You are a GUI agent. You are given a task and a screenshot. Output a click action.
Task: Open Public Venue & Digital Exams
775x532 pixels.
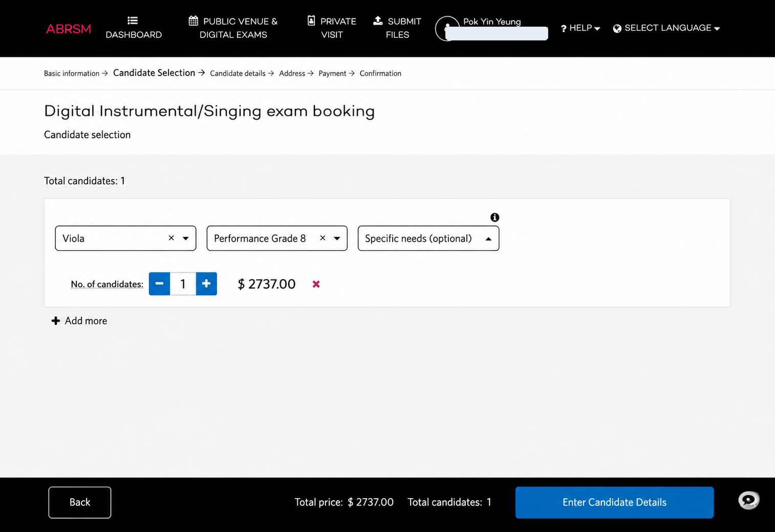(x=233, y=28)
